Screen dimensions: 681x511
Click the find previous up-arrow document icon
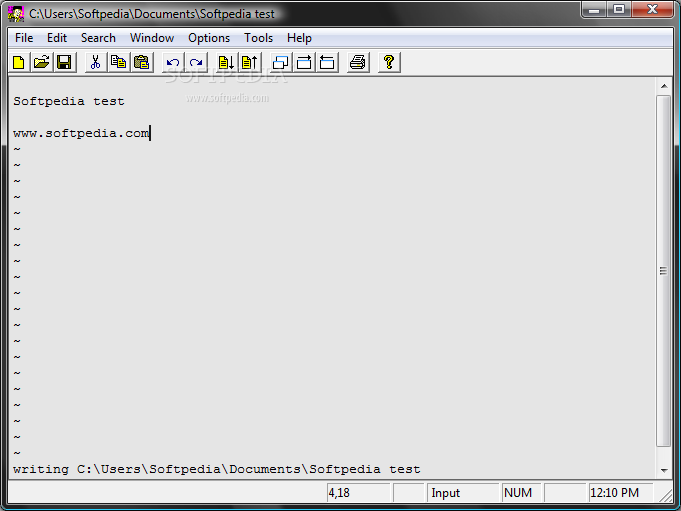tap(249, 63)
